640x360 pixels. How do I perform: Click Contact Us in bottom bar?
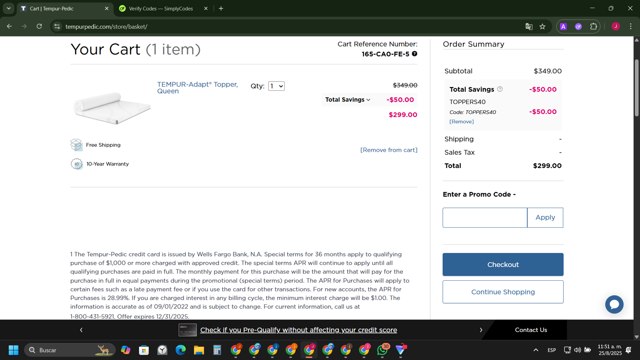[531, 330]
